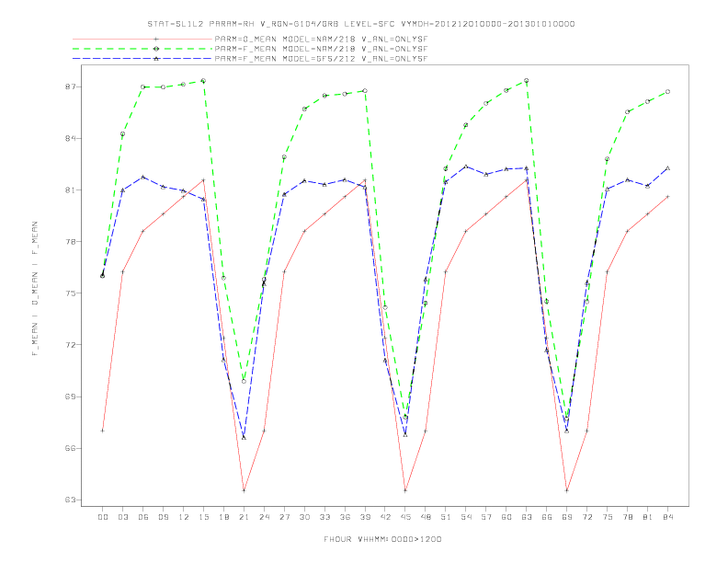Image resolution: width=728 pixels, height=563 pixels.
Task: Click forecast hour 60 on x-axis
Action: (506, 517)
